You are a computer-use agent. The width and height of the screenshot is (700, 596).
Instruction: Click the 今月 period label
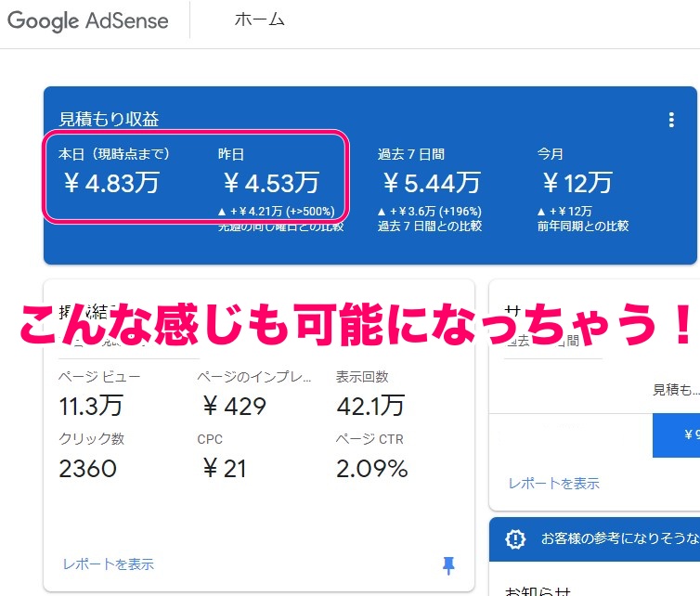[x=550, y=154]
